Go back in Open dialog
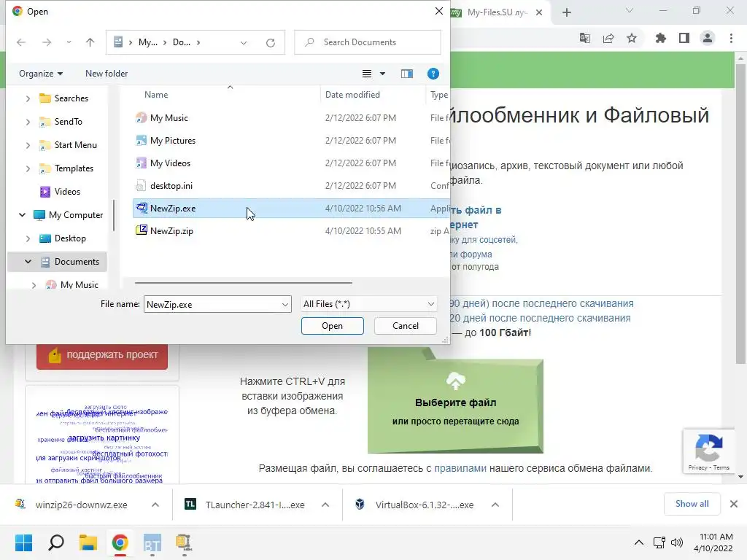The image size is (747, 560). coord(21,42)
